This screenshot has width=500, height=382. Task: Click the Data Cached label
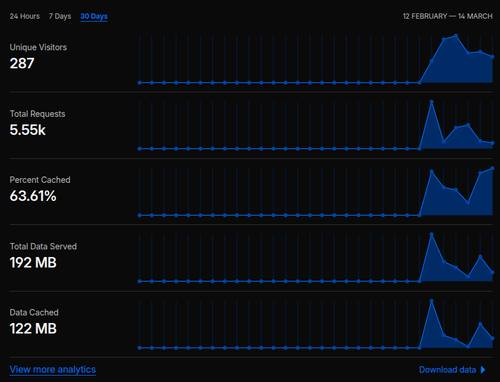(34, 312)
